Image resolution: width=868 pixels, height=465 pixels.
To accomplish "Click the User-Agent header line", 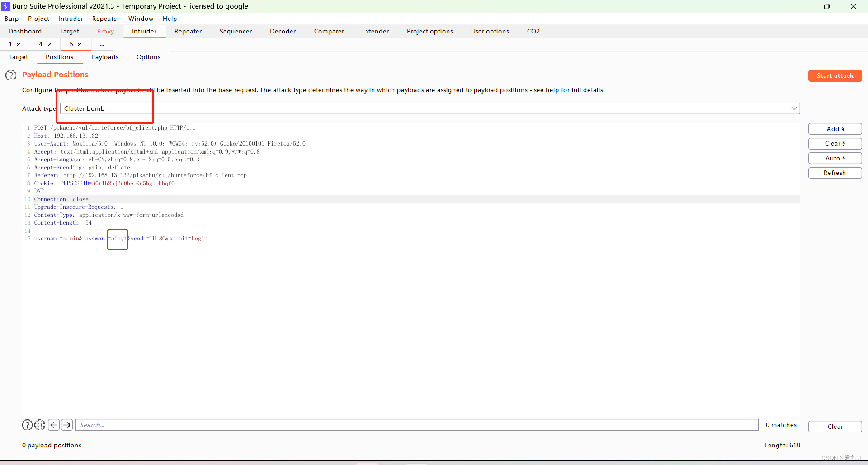I will [x=170, y=144].
